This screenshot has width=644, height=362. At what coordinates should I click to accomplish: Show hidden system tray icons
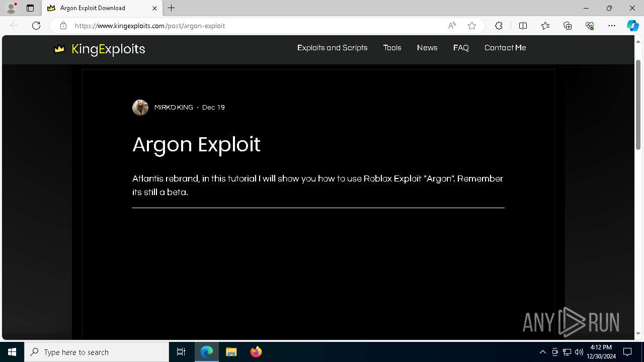[x=542, y=352]
